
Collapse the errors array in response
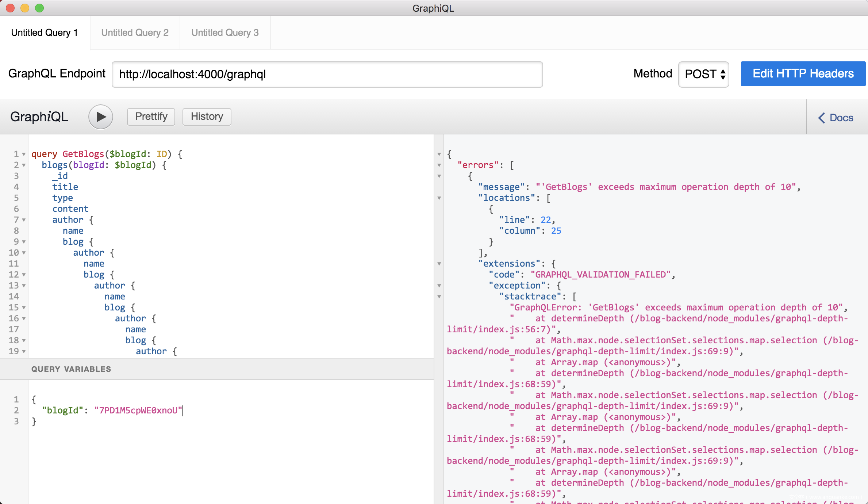(x=439, y=165)
